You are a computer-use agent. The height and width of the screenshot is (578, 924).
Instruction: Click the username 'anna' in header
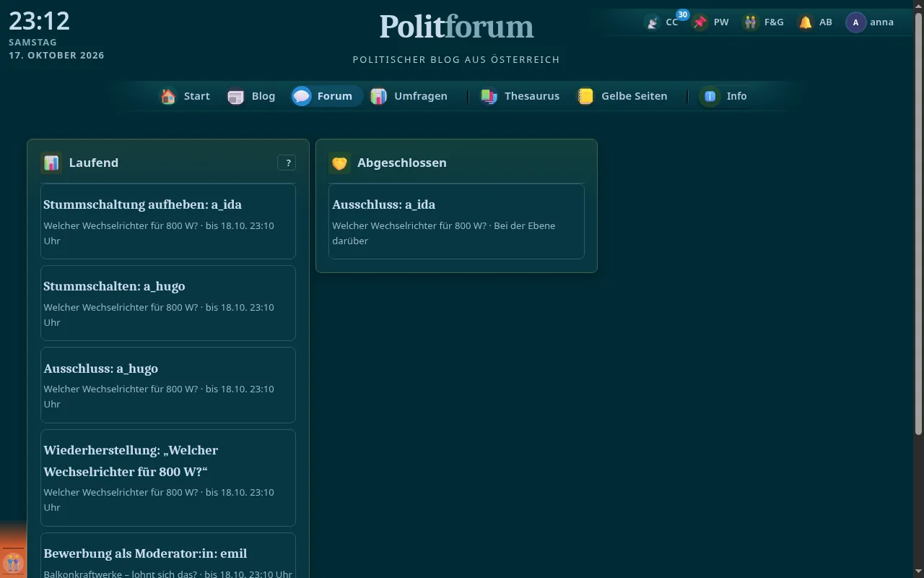pyautogui.click(x=882, y=22)
